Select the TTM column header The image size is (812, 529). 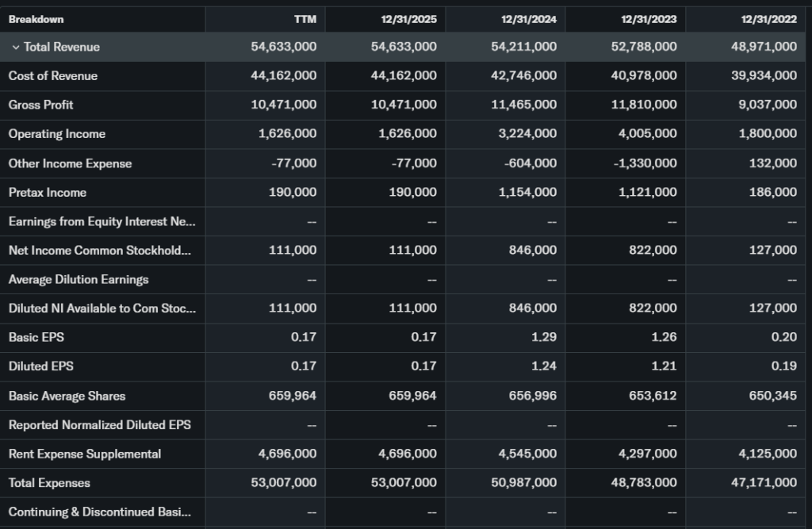(304, 19)
